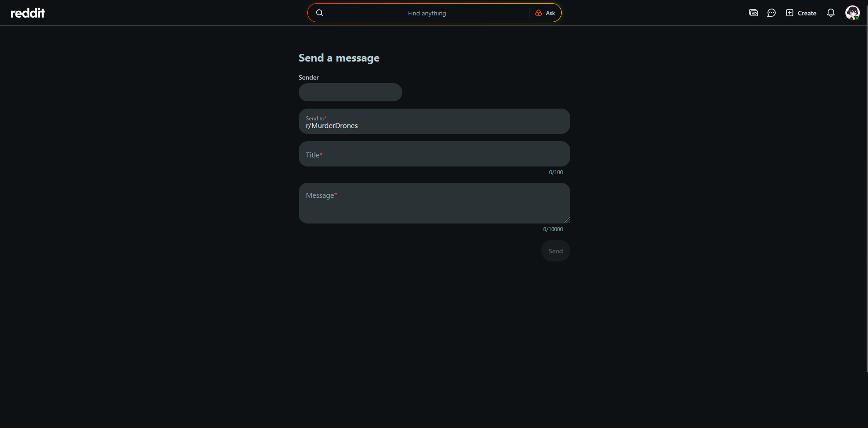Open the chat messages icon
This screenshot has width=868, height=428.
pos(772,13)
